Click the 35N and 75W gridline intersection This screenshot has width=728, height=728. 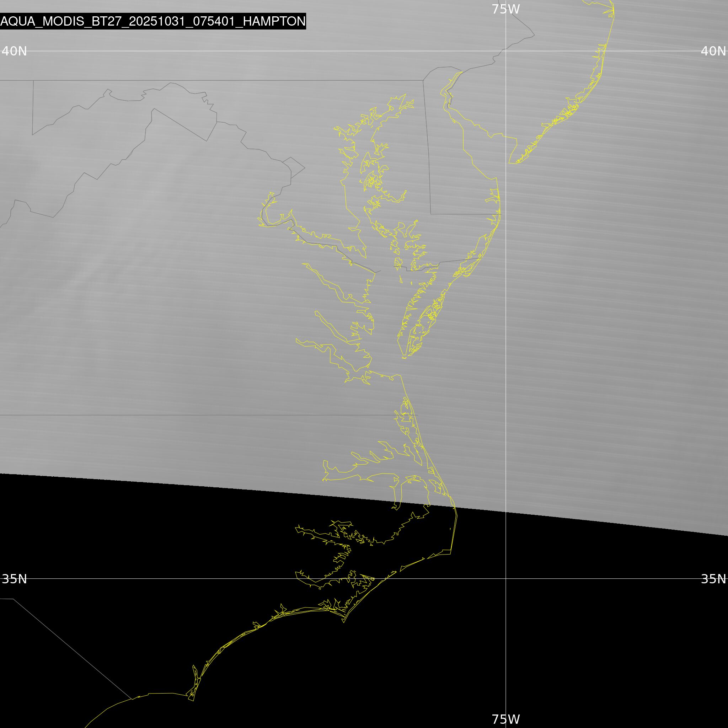pos(506,578)
